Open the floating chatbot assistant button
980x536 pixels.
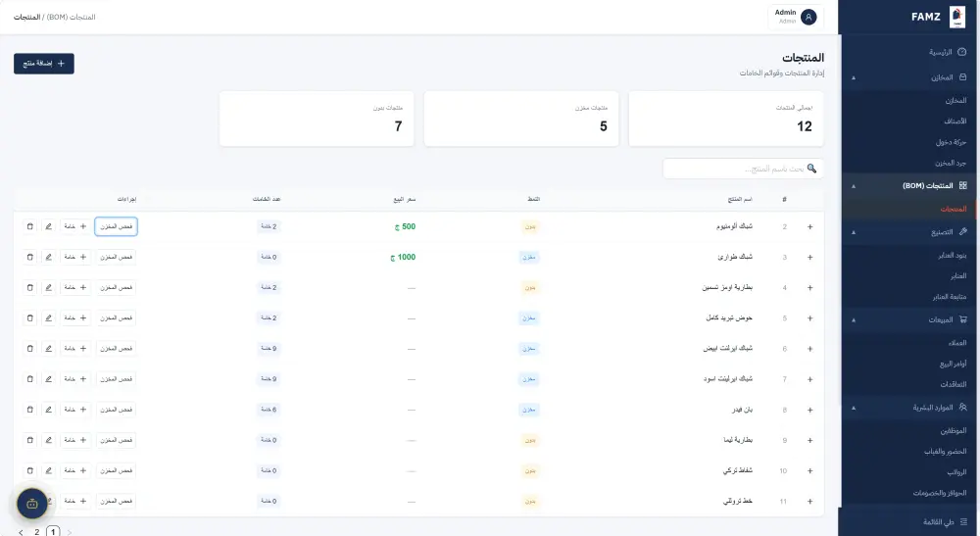click(x=32, y=504)
